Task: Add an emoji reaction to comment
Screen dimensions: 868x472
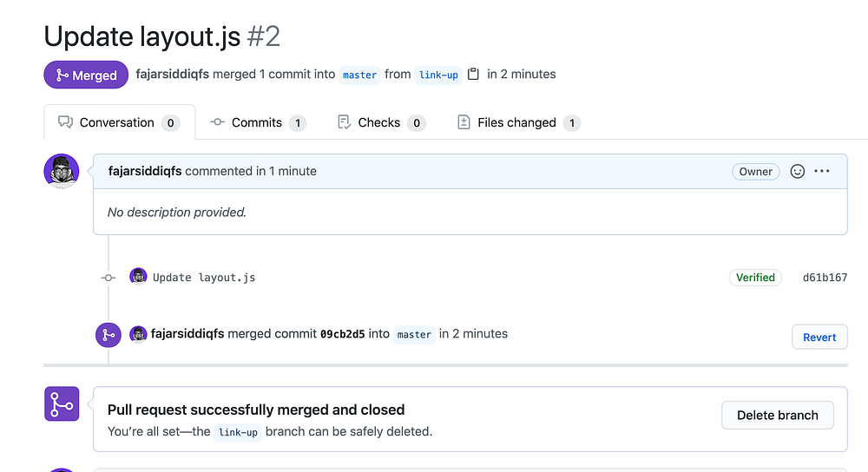Action: [x=798, y=172]
